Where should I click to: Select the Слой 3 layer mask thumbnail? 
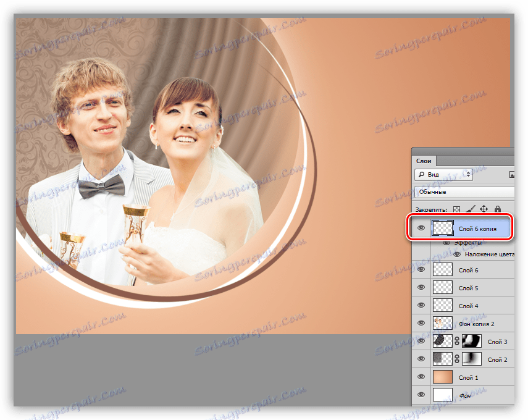pyautogui.click(x=472, y=341)
